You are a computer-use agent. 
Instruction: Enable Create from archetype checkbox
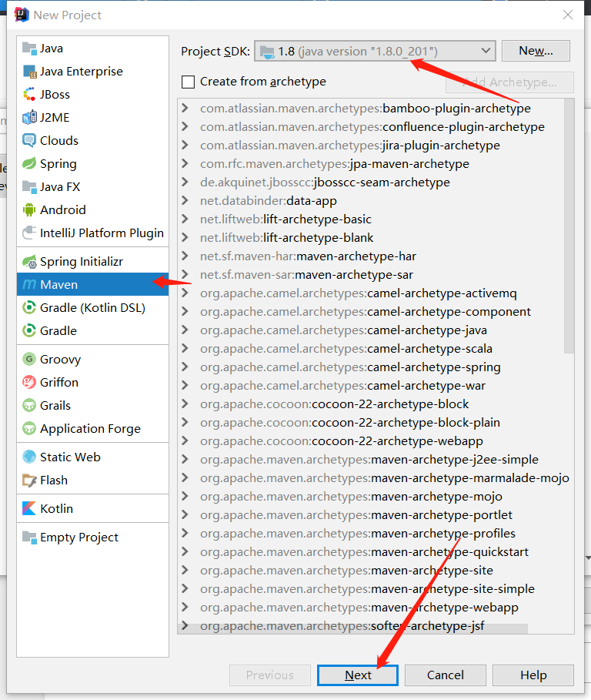click(189, 82)
